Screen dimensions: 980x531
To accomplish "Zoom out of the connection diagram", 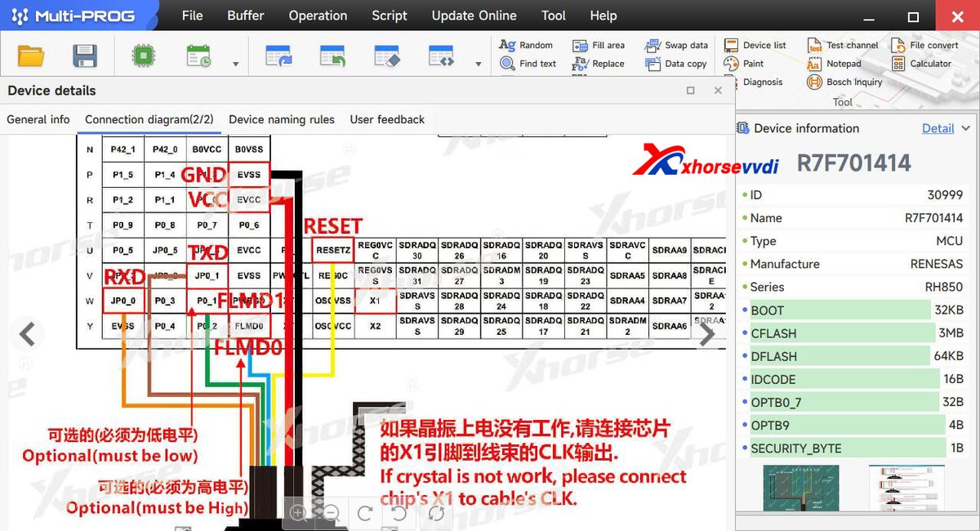I will pos(331,513).
